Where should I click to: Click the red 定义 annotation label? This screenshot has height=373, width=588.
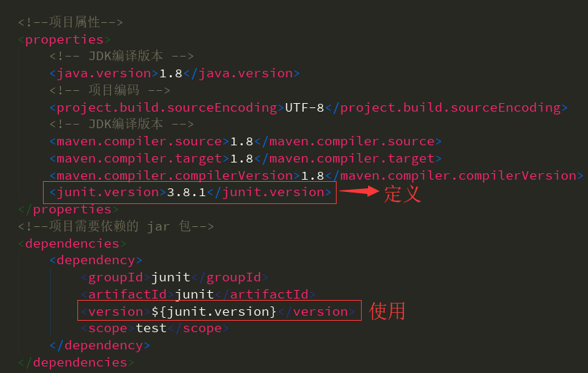402,193
